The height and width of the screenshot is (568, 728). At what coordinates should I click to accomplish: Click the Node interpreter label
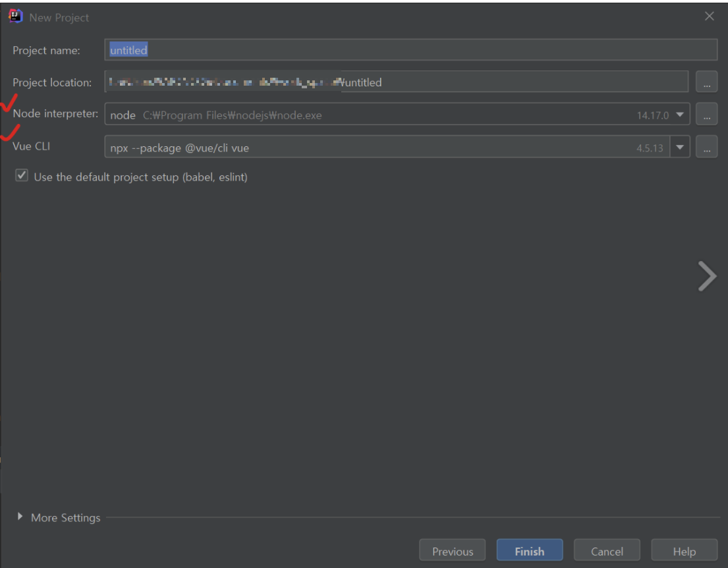coord(55,114)
